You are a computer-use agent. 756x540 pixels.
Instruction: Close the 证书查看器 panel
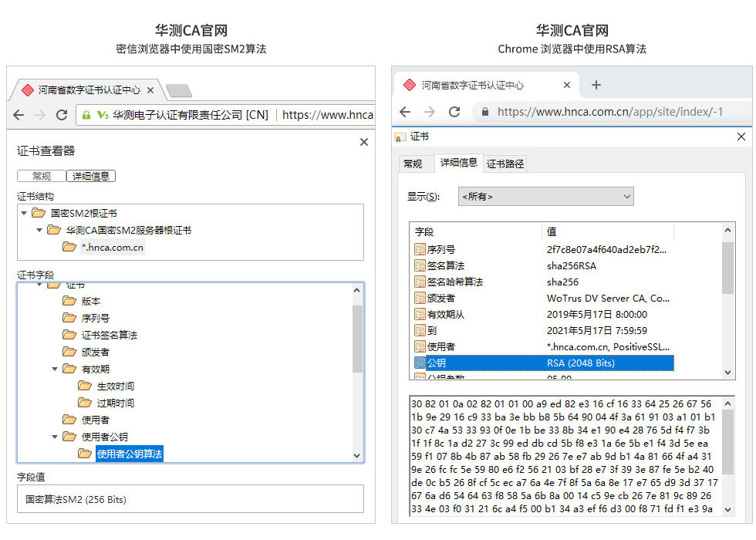click(364, 142)
